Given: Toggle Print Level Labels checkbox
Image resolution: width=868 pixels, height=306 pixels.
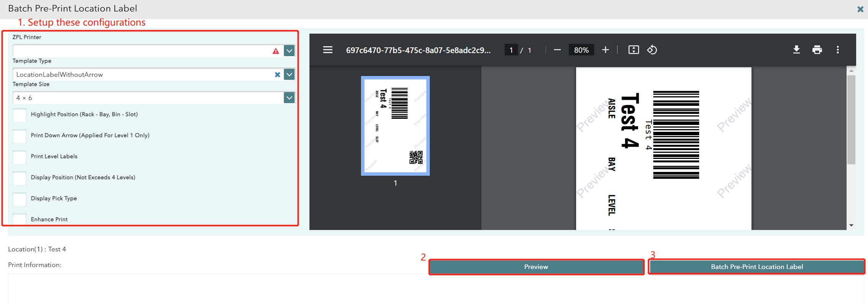Looking at the screenshot, I should (19, 157).
